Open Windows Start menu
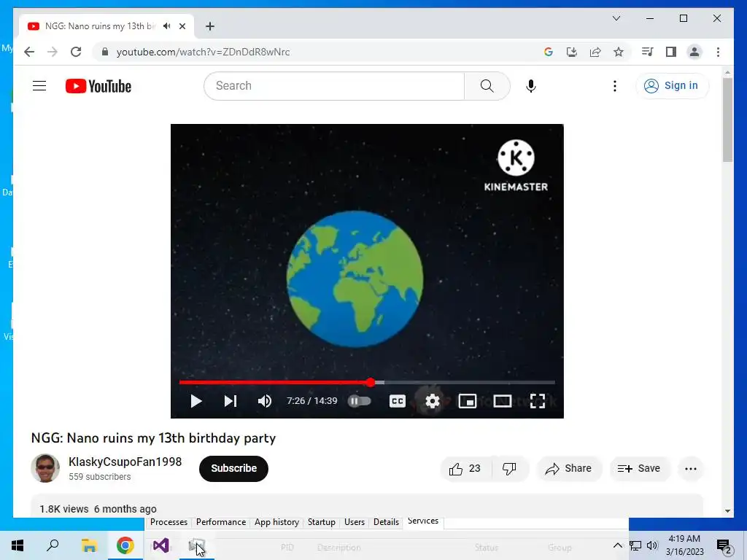Screen dimensions: 747x560 click(x=18, y=545)
